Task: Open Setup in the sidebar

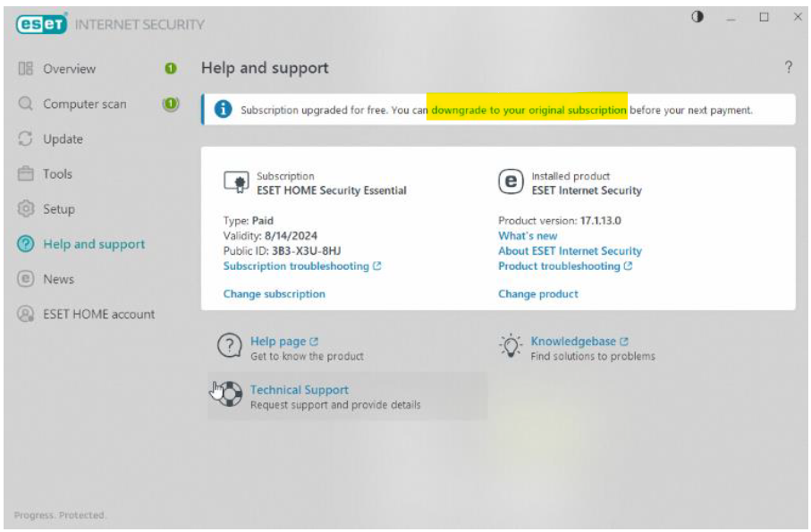Action: tap(59, 209)
